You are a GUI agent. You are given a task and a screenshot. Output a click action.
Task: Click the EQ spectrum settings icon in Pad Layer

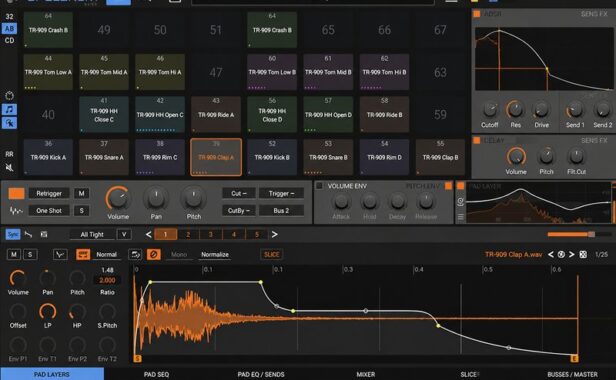coord(460,202)
